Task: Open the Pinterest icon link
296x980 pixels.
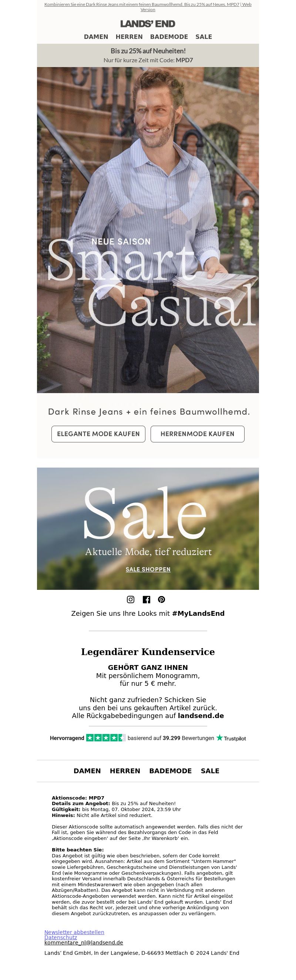Action: pos(161,599)
